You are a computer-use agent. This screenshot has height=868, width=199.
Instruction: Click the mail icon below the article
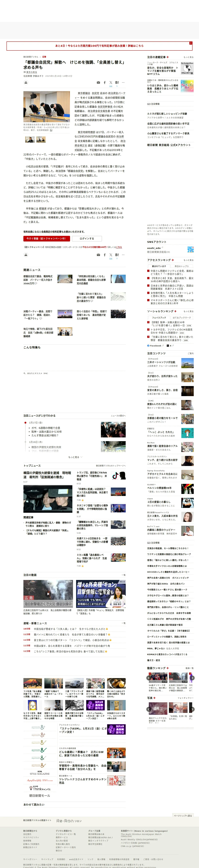tap(98, 255)
